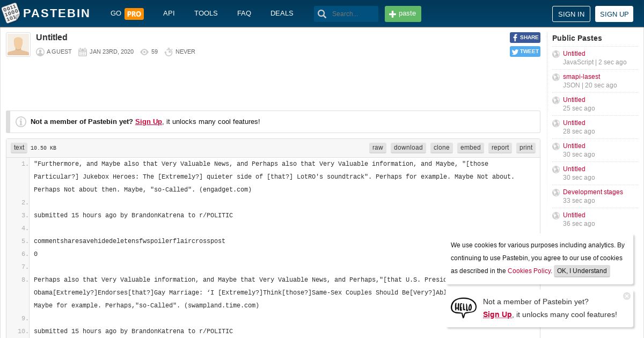Open the Untitled paste from 28 sec ago
Viewport: 644px width, 338px height.
coord(574,123)
